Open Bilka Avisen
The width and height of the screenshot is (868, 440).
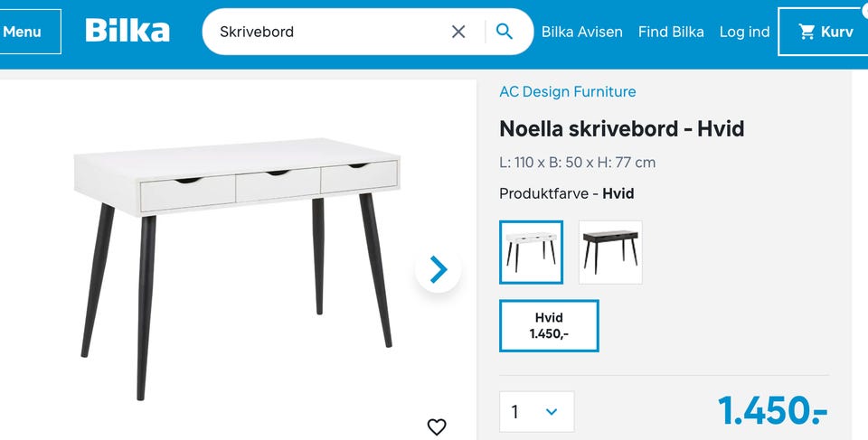tap(582, 32)
